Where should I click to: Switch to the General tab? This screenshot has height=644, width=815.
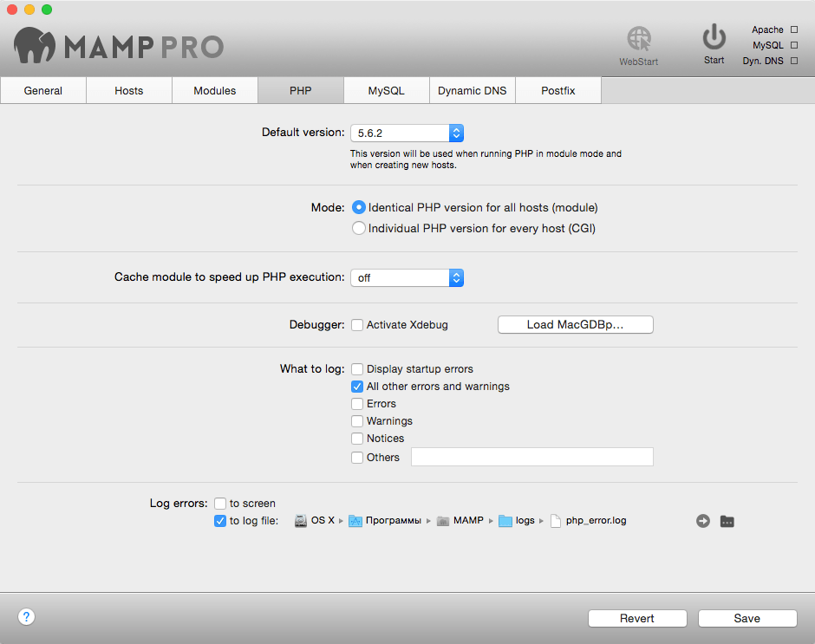pos(43,90)
